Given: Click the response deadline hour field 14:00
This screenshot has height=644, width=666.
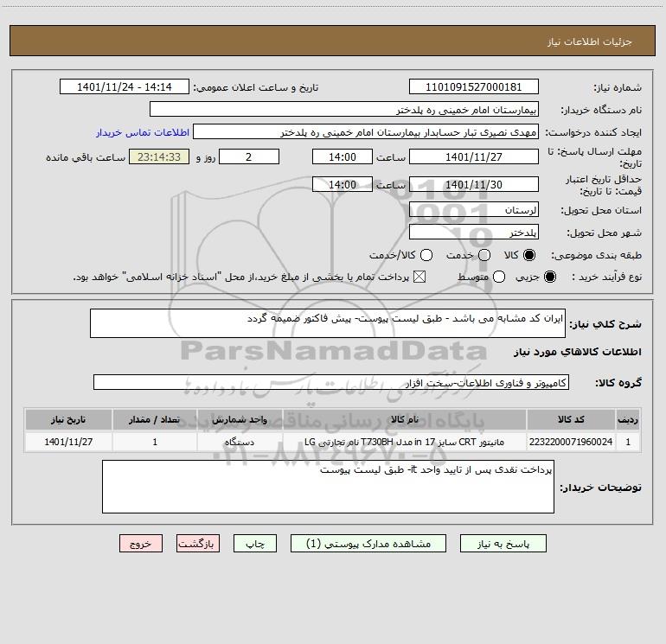Looking at the screenshot, I should tap(343, 156).
